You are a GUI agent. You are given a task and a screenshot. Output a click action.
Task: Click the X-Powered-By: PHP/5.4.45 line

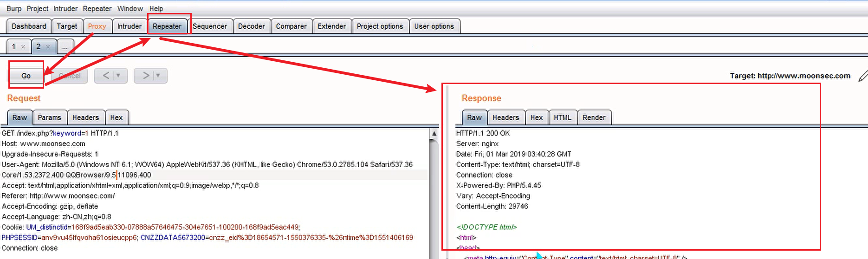click(499, 185)
